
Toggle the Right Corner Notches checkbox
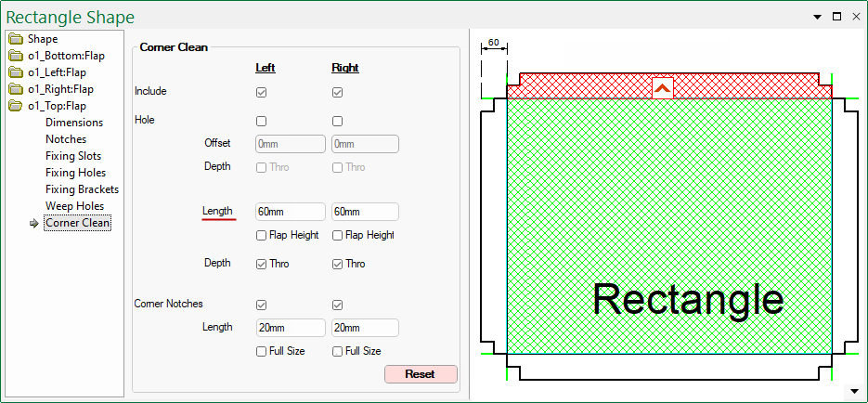(x=337, y=305)
